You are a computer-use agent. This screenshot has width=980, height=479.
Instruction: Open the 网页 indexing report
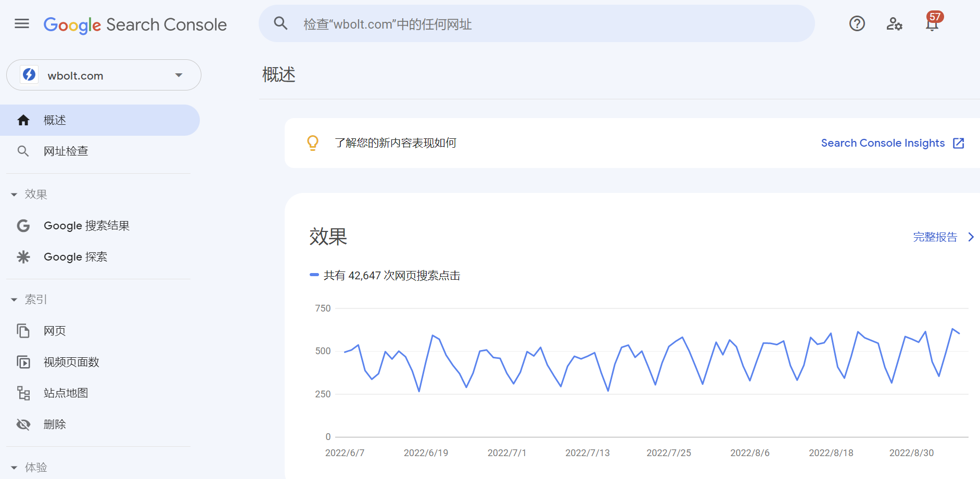55,330
